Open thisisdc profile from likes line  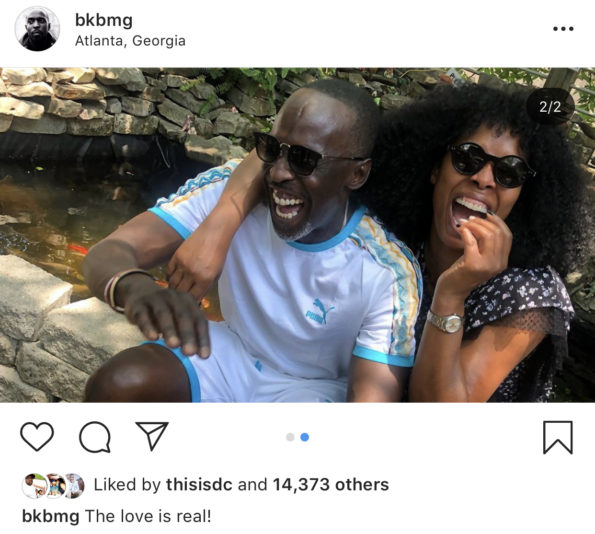click(199, 485)
